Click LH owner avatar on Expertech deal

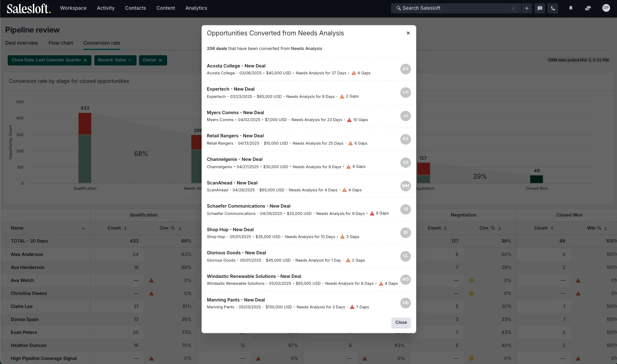coord(406,92)
